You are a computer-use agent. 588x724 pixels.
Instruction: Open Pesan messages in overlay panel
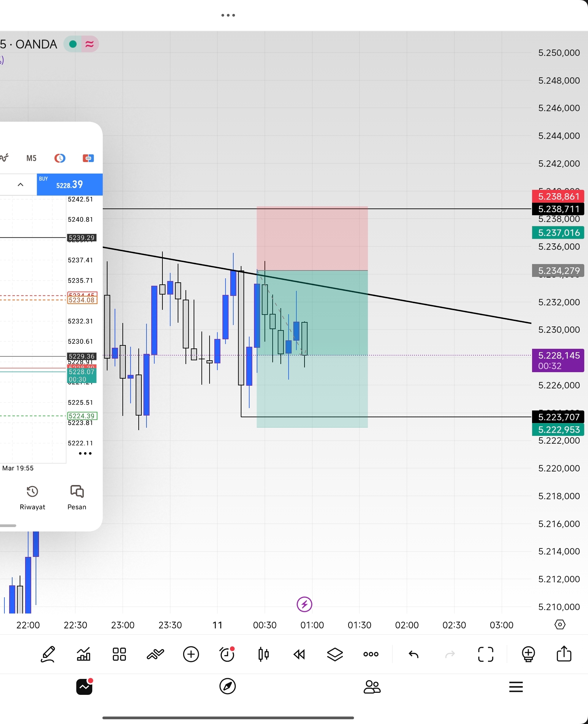click(x=77, y=498)
